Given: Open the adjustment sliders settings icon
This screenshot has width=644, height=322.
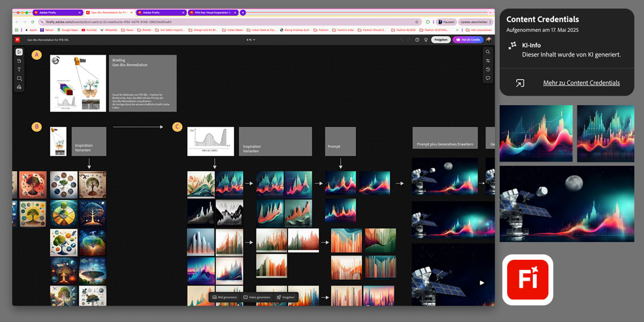Looking at the screenshot, I should tap(488, 61).
